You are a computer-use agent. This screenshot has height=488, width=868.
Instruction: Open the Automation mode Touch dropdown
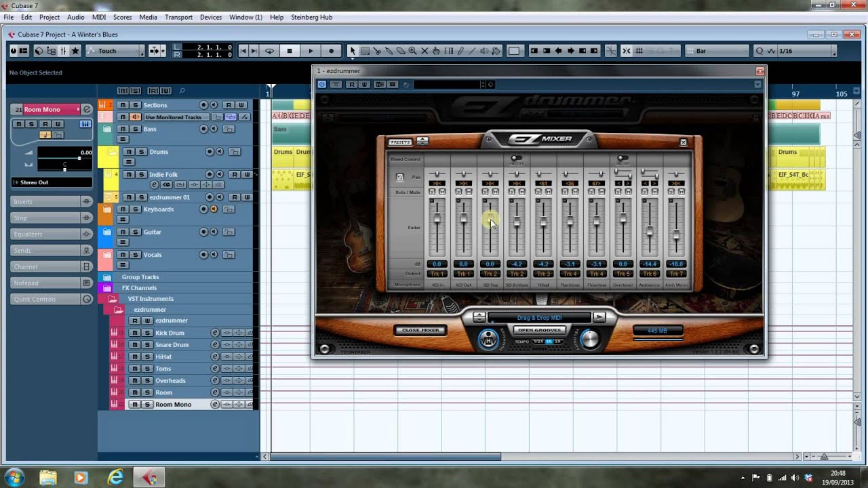tap(115, 51)
